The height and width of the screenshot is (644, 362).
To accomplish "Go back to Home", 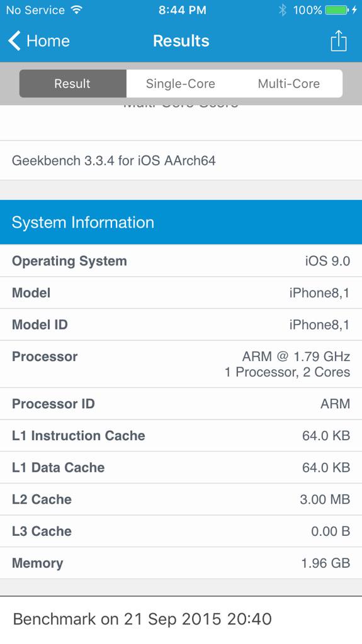I will 39,41.
